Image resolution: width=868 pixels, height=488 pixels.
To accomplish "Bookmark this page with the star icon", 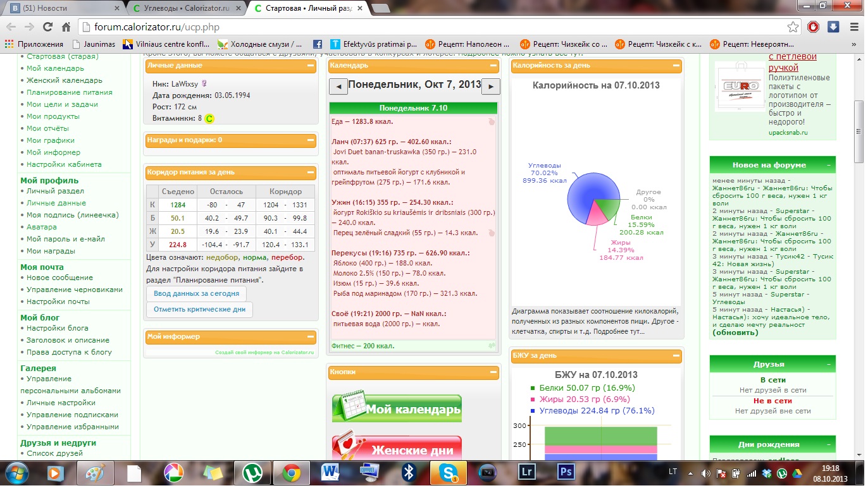I will [793, 27].
